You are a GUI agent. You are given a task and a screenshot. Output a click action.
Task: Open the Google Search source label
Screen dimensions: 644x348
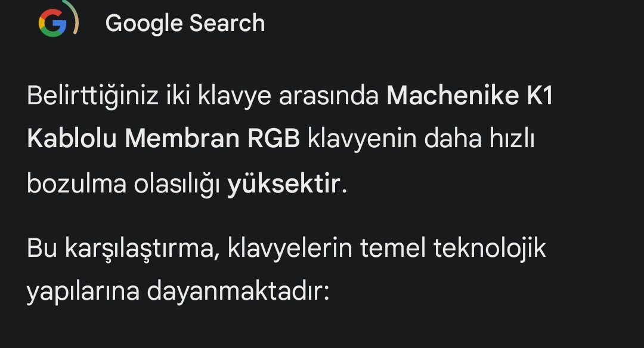[x=185, y=23]
